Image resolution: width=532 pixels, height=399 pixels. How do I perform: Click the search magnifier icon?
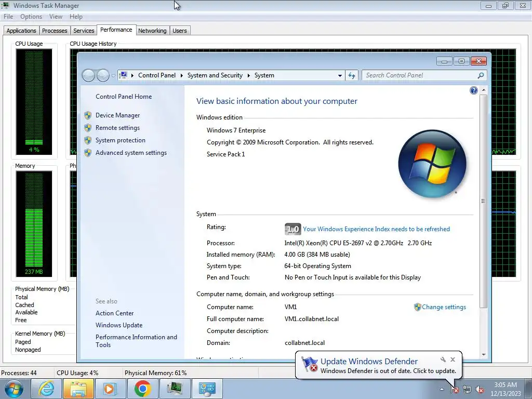coord(481,75)
